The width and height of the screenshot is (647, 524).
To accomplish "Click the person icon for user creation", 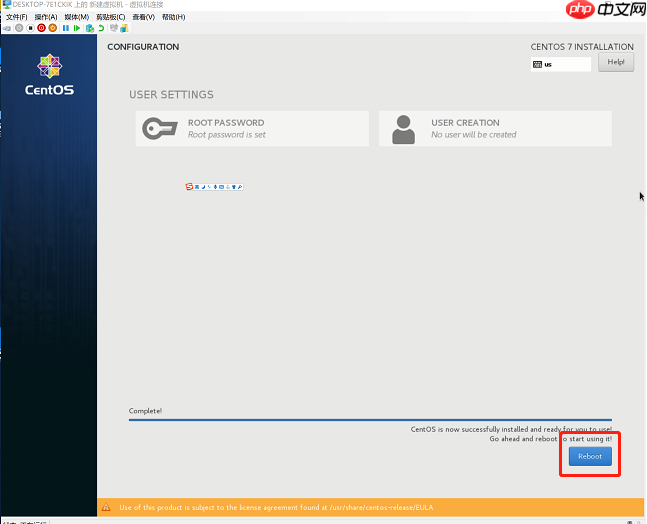I will coord(404,130).
